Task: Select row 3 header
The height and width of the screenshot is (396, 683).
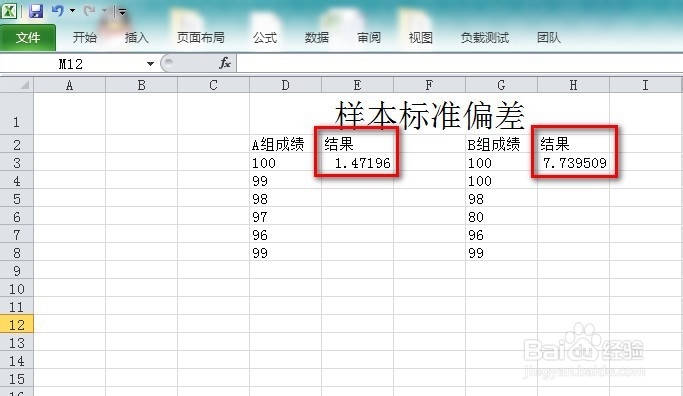Action: [x=17, y=162]
